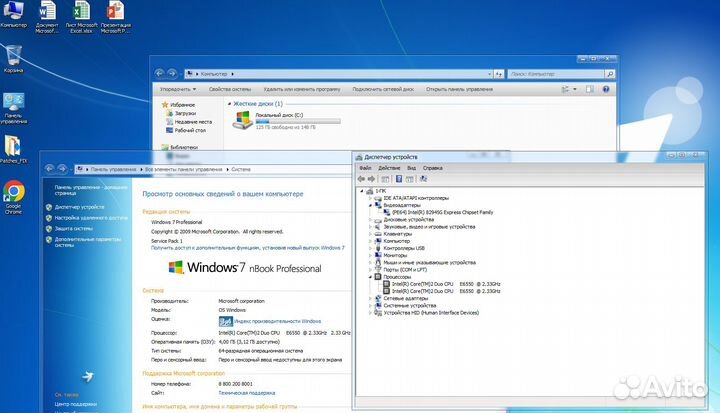Select Устройства HID (Human Interface Devices) node

[431, 313]
